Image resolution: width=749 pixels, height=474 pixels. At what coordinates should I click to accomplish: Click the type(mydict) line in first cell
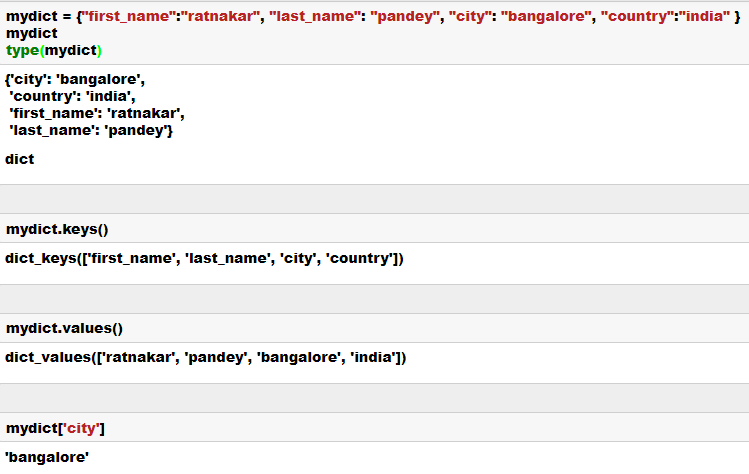tap(54, 50)
